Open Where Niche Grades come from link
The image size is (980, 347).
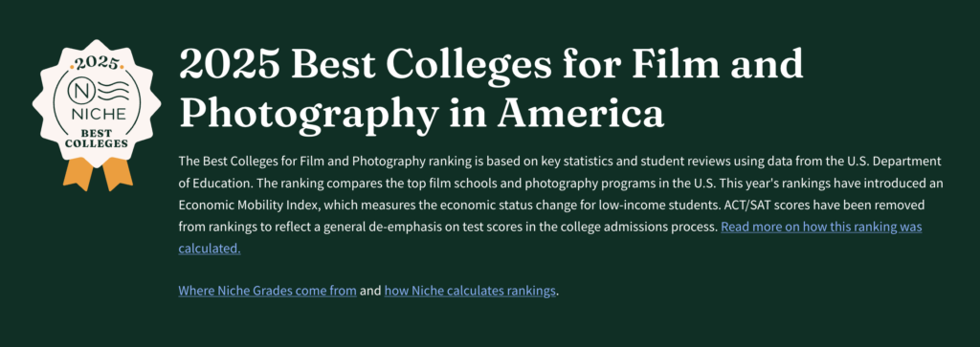268,291
